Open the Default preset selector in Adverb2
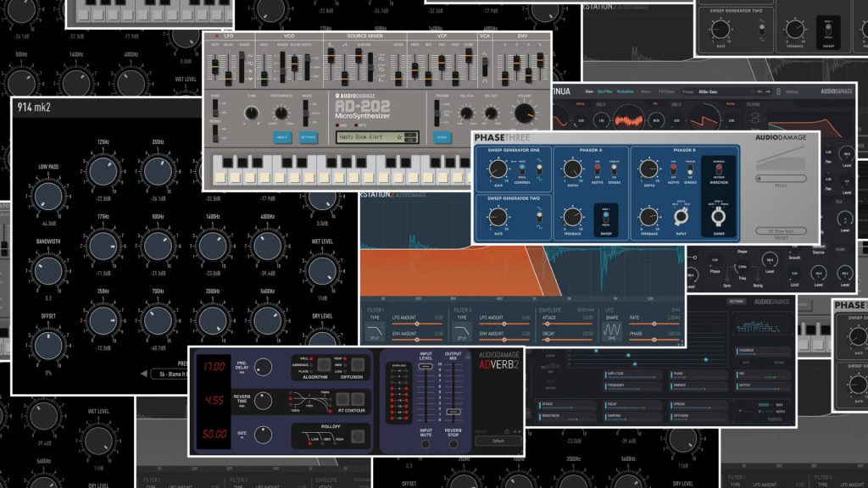 (x=498, y=441)
